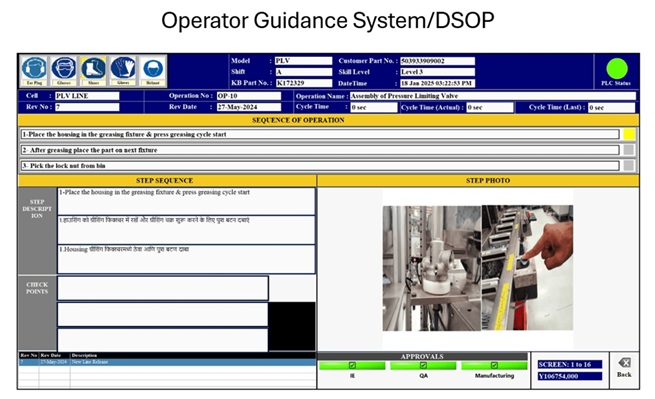Viewport: 655px width, 399px height.
Task: Click the Hindi step description box
Action: coord(186,230)
